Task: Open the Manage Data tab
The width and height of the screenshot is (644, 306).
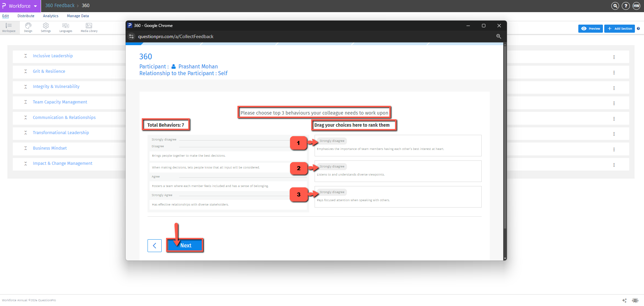Action: 78,16
